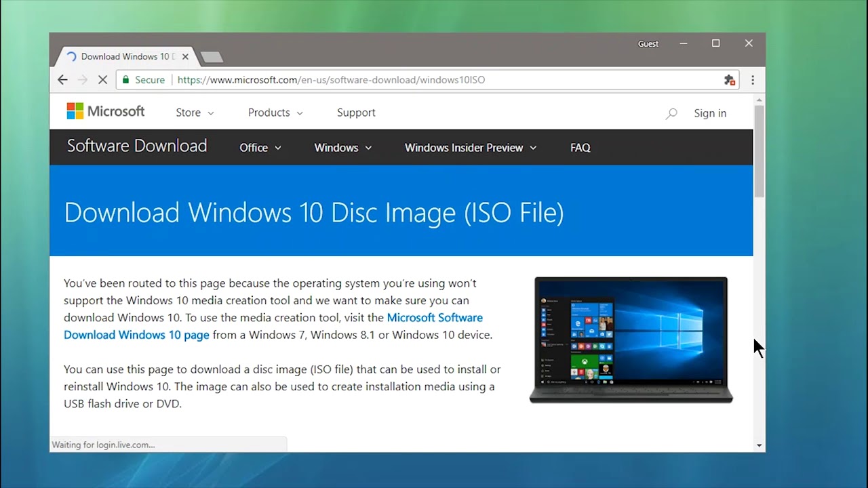Close the Download Windows 10 tab
This screenshot has width=868, height=488.
pos(185,57)
